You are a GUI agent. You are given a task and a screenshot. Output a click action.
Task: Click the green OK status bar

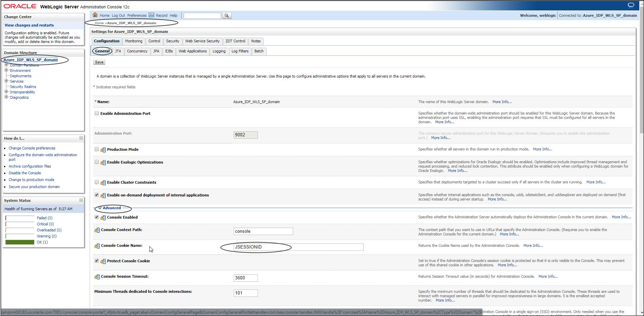click(20, 242)
